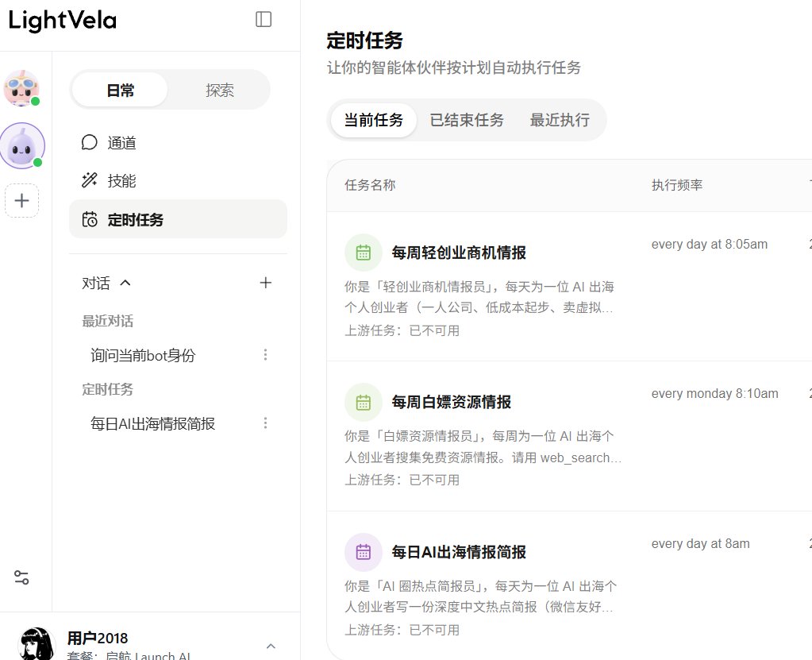
Task: Click 轻创业商机情报员 task description text
Action: point(479,297)
